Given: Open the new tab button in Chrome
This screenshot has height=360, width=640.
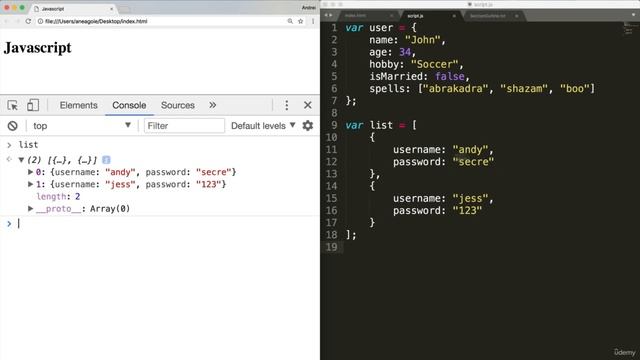Looking at the screenshot, I should tap(124, 9).
